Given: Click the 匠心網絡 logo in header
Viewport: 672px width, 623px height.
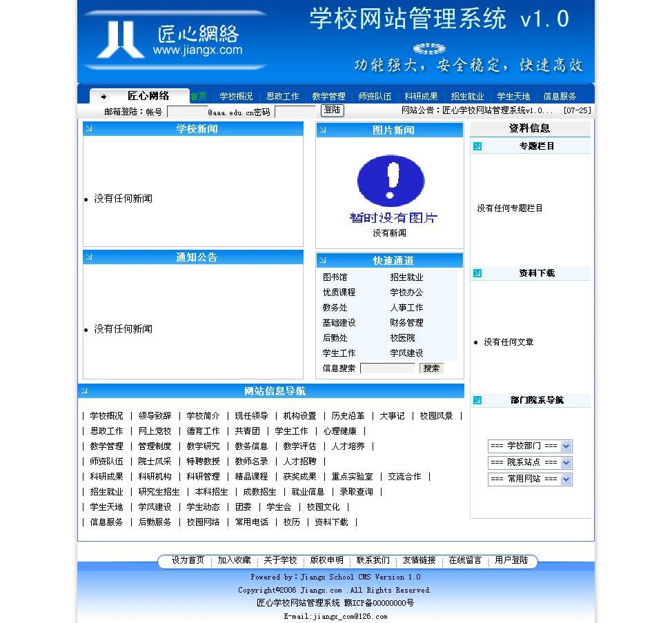Looking at the screenshot, I should point(176,40).
